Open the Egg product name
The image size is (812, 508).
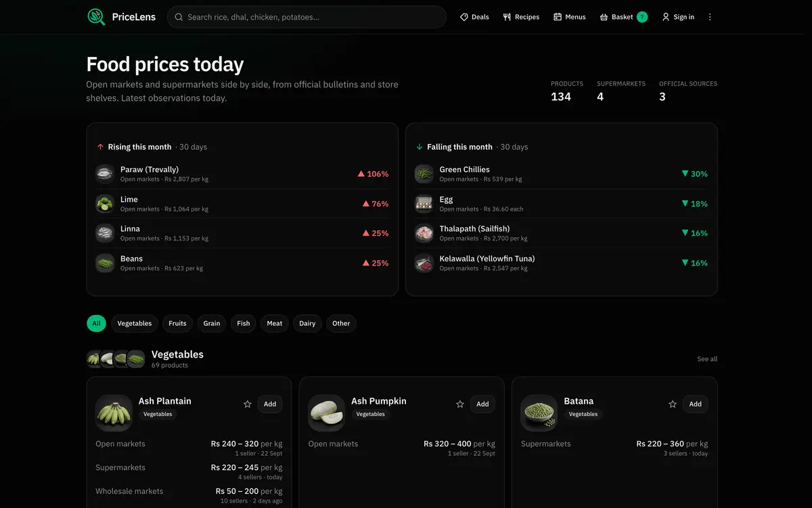[x=446, y=199]
